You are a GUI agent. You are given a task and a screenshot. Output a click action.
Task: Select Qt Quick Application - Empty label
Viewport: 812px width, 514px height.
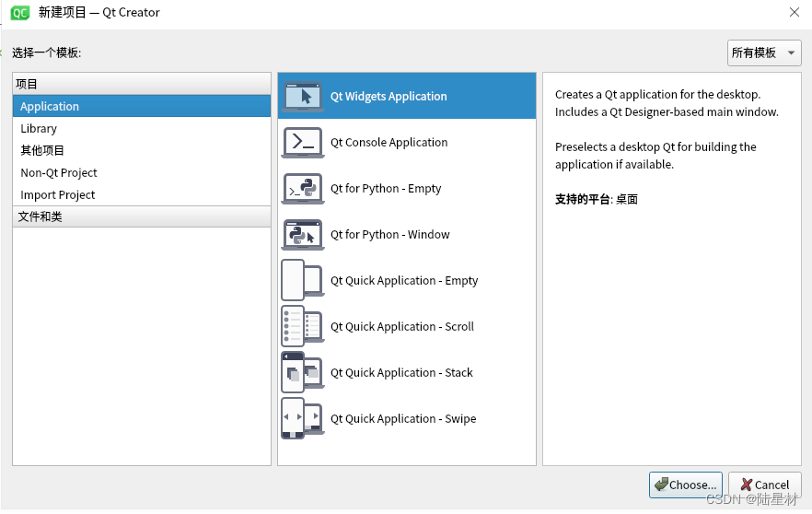[x=404, y=281]
